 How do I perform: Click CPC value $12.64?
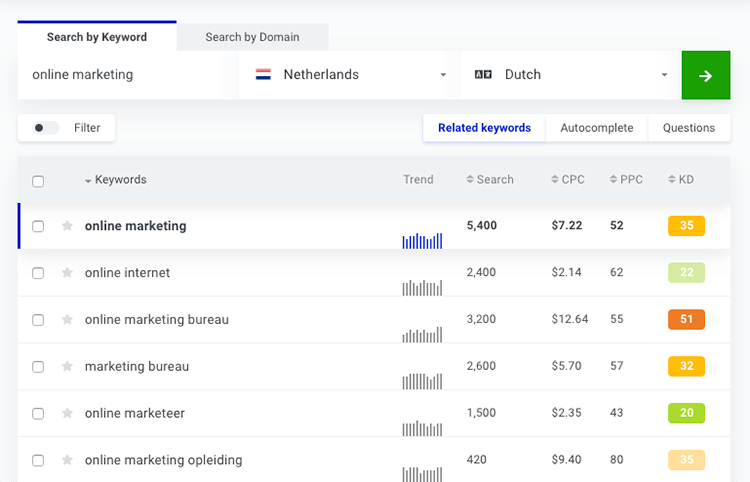570,319
